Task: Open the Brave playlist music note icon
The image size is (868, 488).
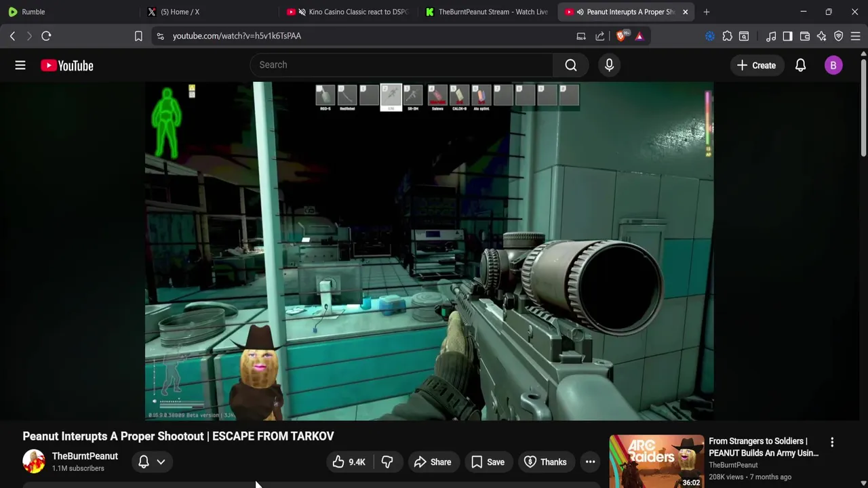Action: click(771, 36)
